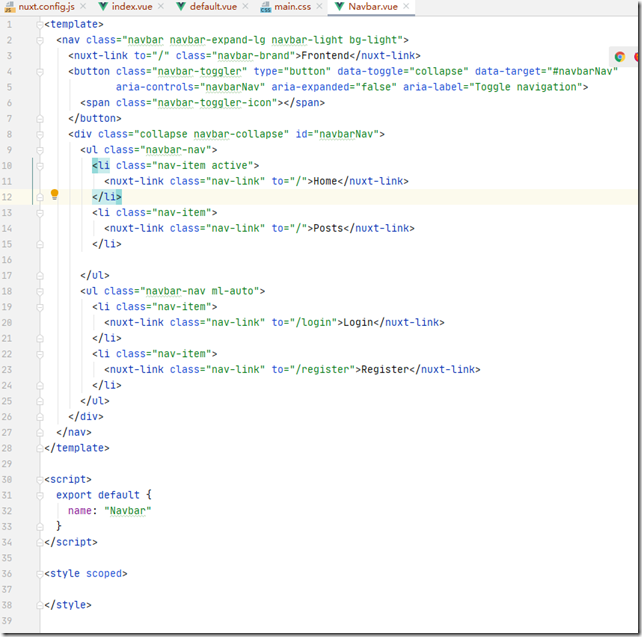Open the index.vue editor tab
The width and height of the screenshot is (642, 637).
point(131,7)
